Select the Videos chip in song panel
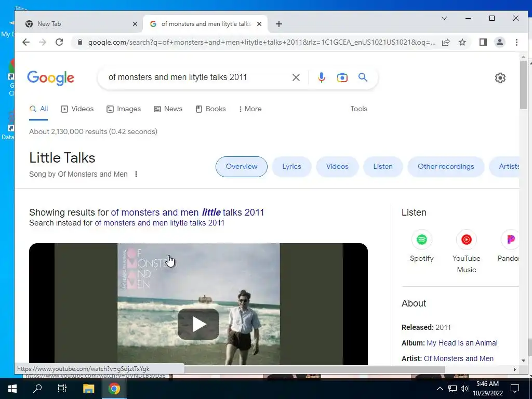Viewport: 532px width, 399px height. click(x=337, y=167)
